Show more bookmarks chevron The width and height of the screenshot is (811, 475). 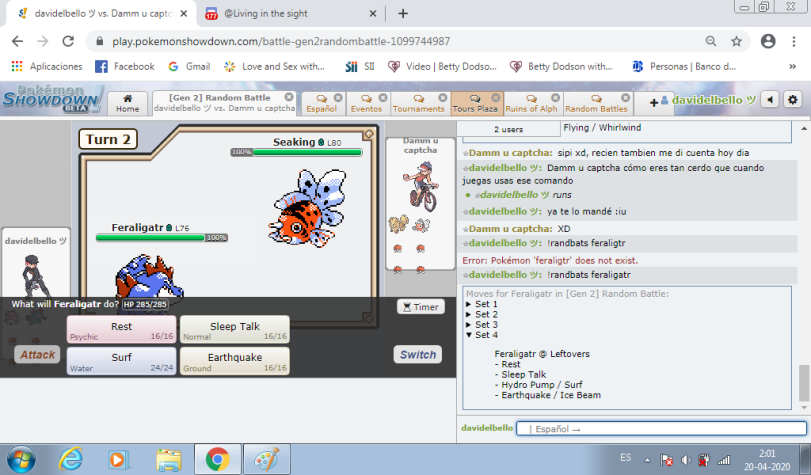[x=792, y=66]
